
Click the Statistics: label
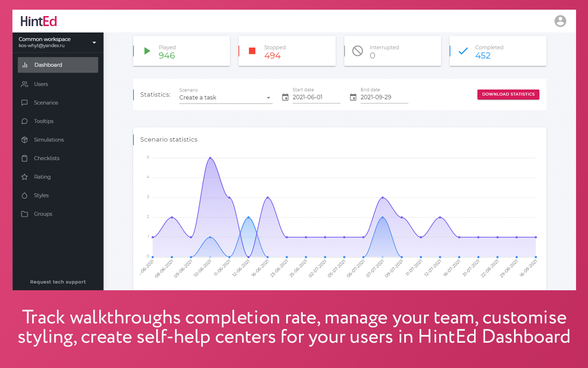[155, 95]
